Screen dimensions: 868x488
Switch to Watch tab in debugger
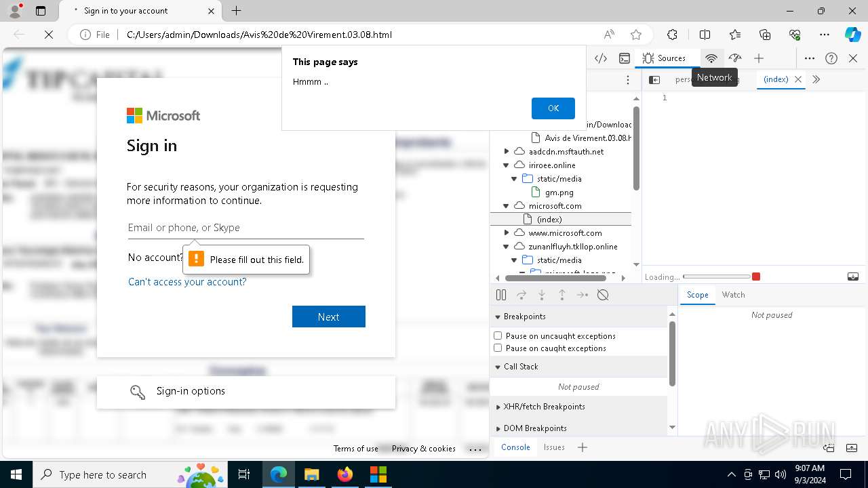[733, 295]
